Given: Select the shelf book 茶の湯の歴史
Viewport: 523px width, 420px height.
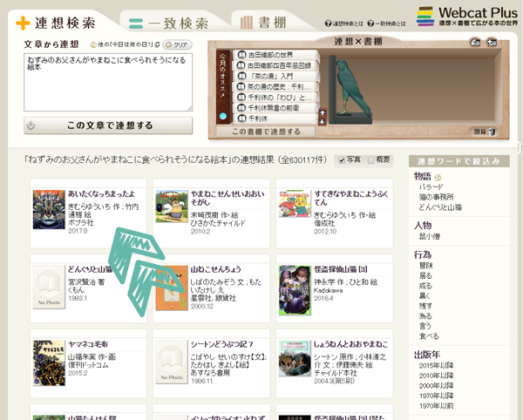Looking at the screenshot, I should tap(275, 87).
